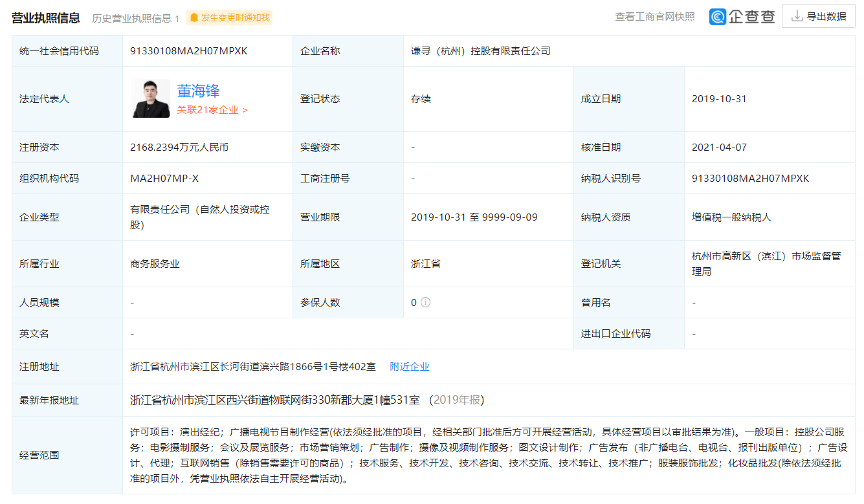The height and width of the screenshot is (504, 864).
Task: Click the 纳税人识别号 label cell
Action: tap(629, 178)
